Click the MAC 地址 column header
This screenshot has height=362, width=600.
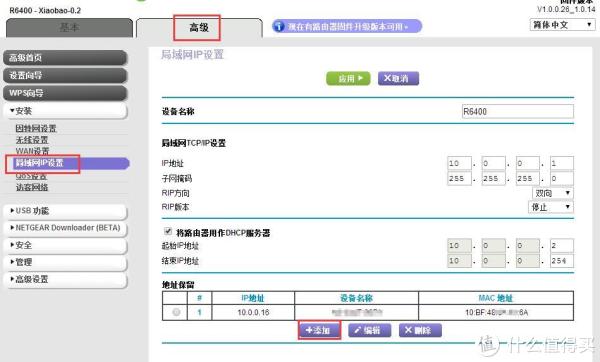[x=496, y=298]
